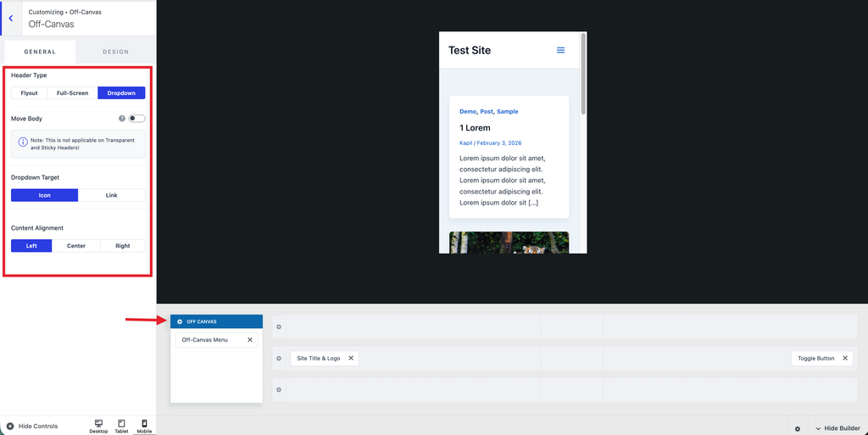Align content Left
The height and width of the screenshot is (435, 868).
click(x=31, y=246)
